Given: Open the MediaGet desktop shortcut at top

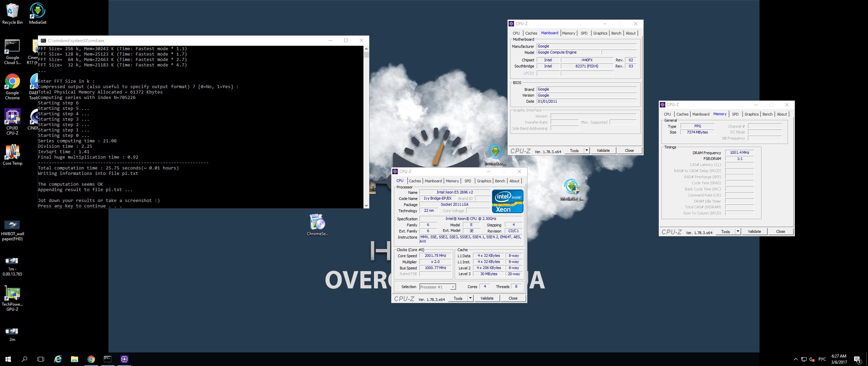Looking at the screenshot, I should pos(38,14).
